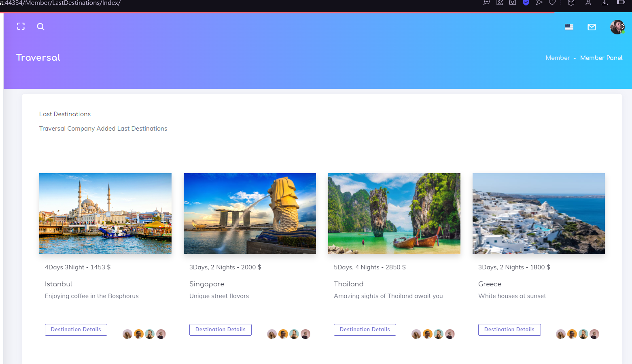Click the Traversal page title
Viewport: 632px width, 364px height.
click(x=38, y=57)
